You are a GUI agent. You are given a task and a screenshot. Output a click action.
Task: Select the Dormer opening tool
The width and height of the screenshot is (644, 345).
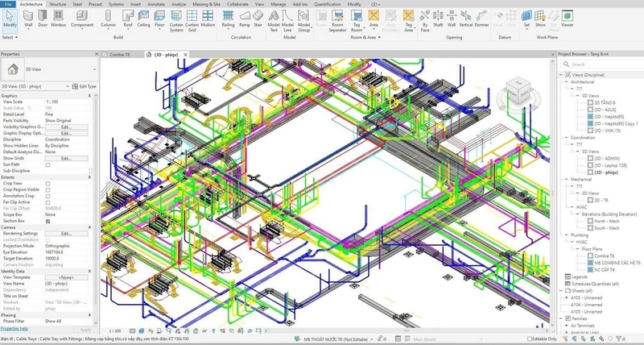point(481,19)
